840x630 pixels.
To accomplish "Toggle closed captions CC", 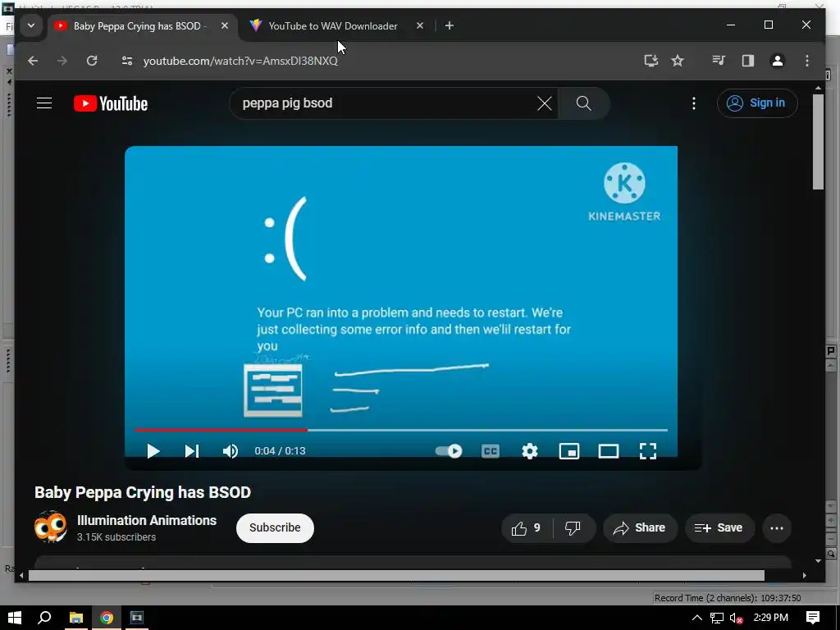I will click(x=491, y=451).
